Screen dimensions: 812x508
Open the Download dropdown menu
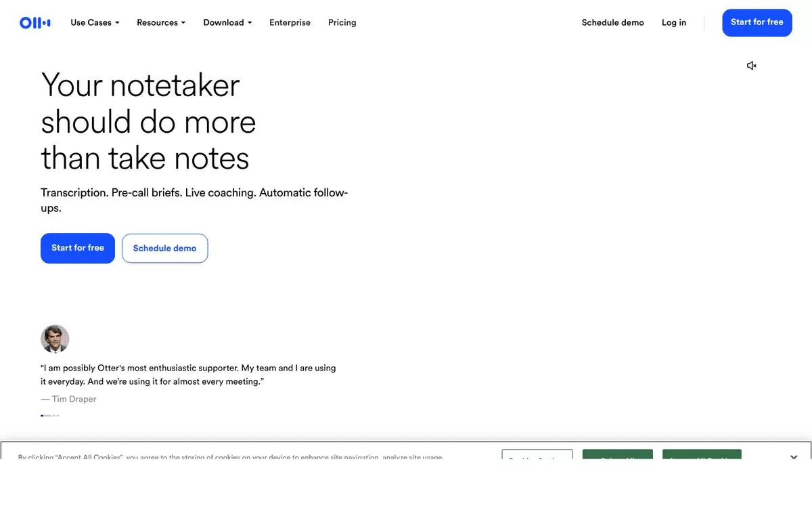click(x=227, y=22)
